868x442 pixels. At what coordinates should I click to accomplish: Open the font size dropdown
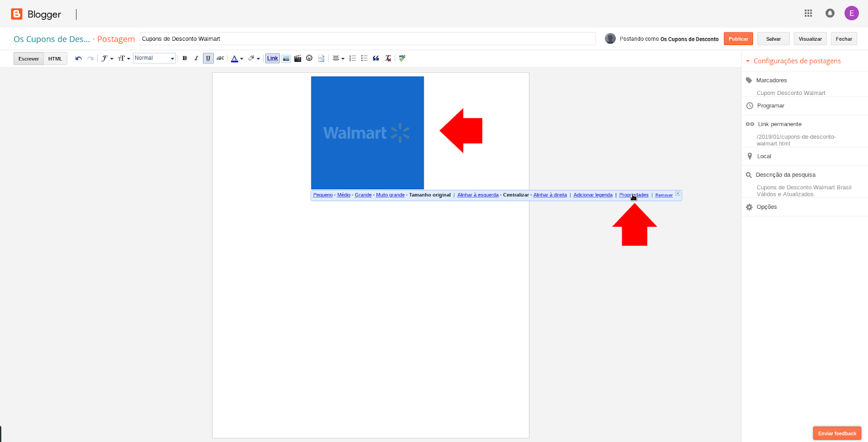pyautogui.click(x=124, y=59)
